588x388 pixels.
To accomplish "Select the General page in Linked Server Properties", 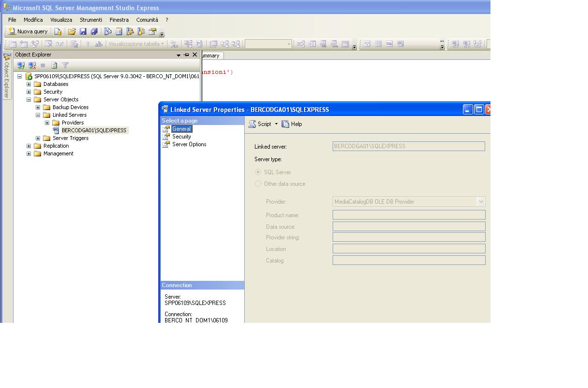I will (182, 129).
